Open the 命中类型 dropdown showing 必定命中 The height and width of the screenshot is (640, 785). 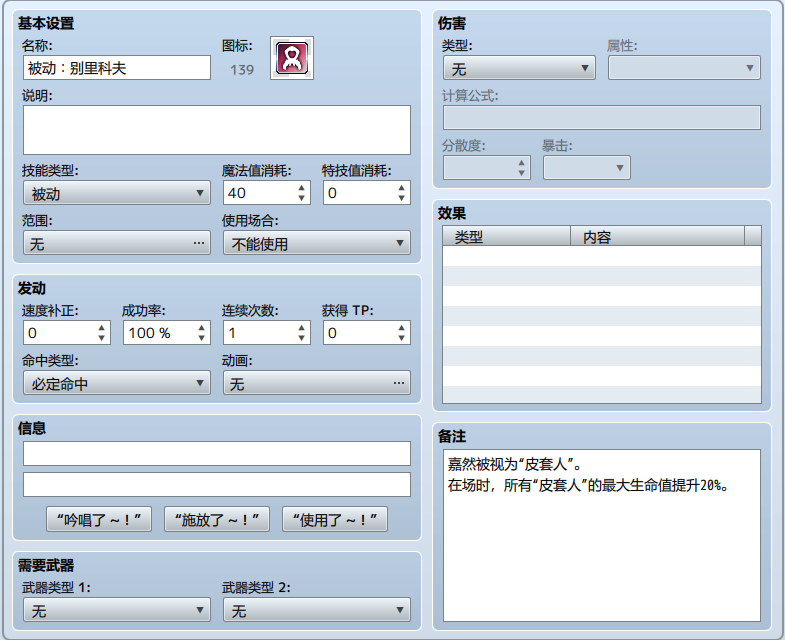[117, 383]
